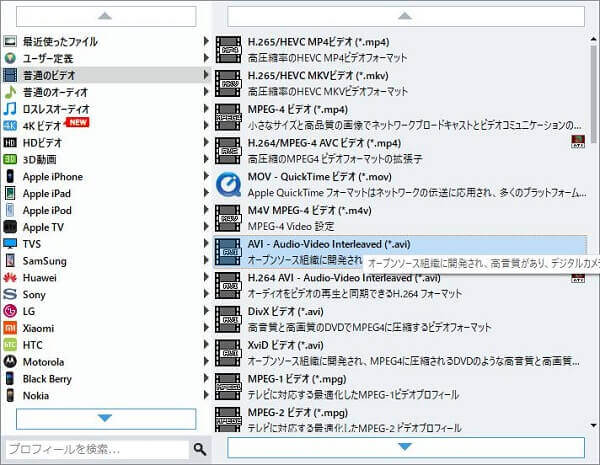This screenshot has width=600, height=465.
Task: Click the Black Berry phone icon
Action: 10,379
